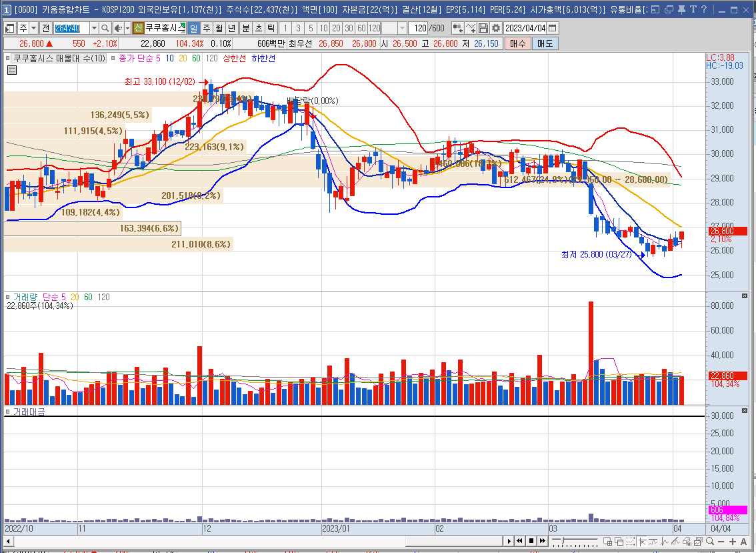Toggle the 거래대금 panel marker

tap(7, 412)
